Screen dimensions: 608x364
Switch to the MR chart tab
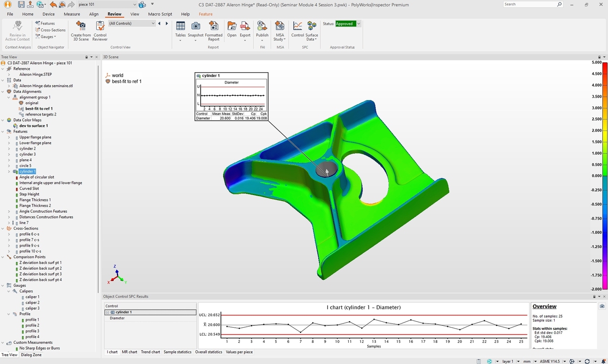(129, 352)
